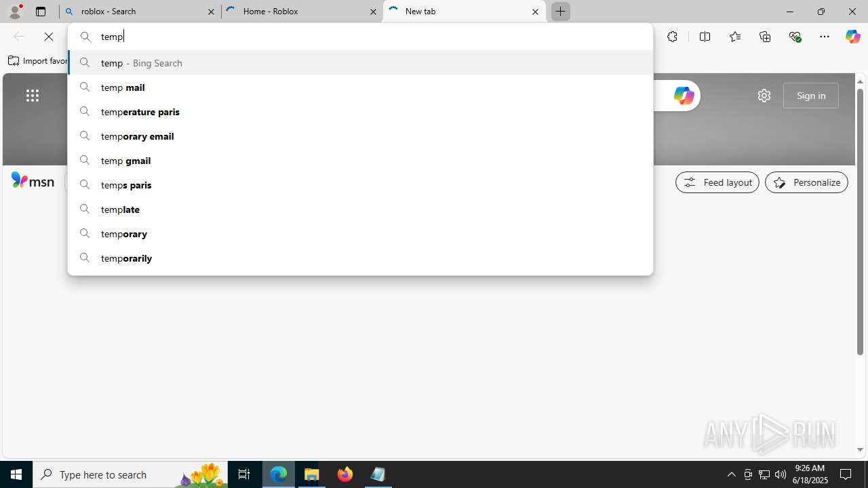Click the taskbar search box
868x488 pixels.
tap(130, 474)
